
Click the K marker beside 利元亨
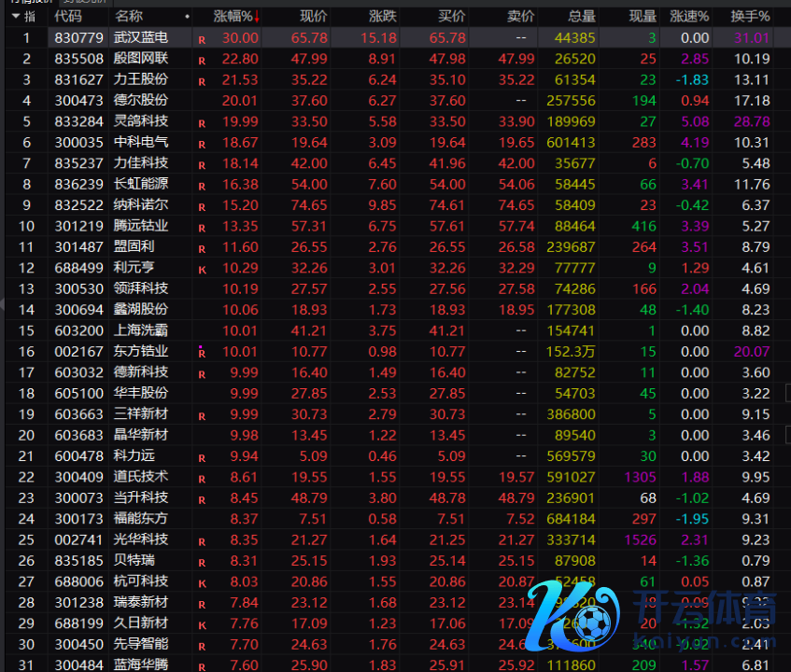[202, 269]
